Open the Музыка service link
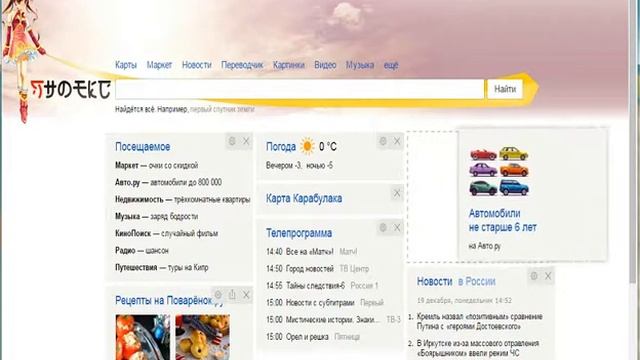This screenshot has height=360, width=640. (360, 65)
